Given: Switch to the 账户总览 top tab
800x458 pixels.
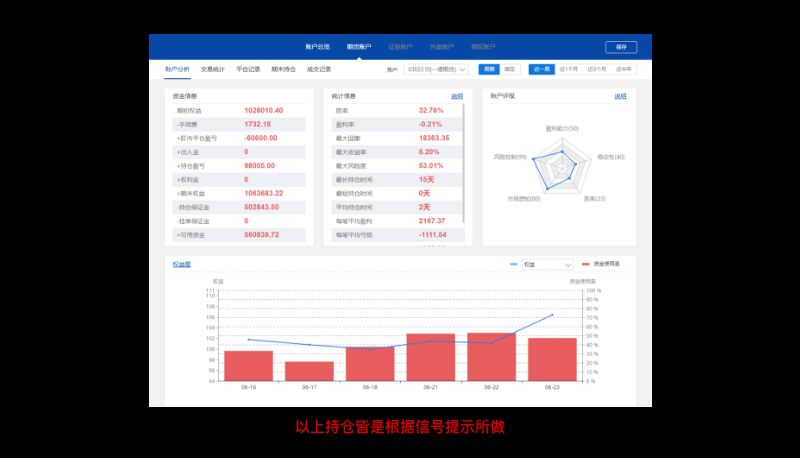Looking at the screenshot, I should [317, 47].
